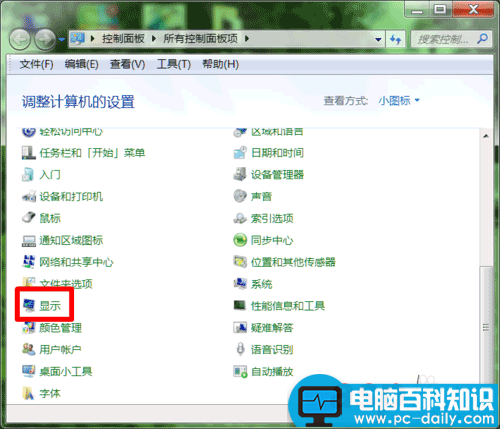
Task: Click the Control Panel icon in the address bar
Action: [78, 39]
